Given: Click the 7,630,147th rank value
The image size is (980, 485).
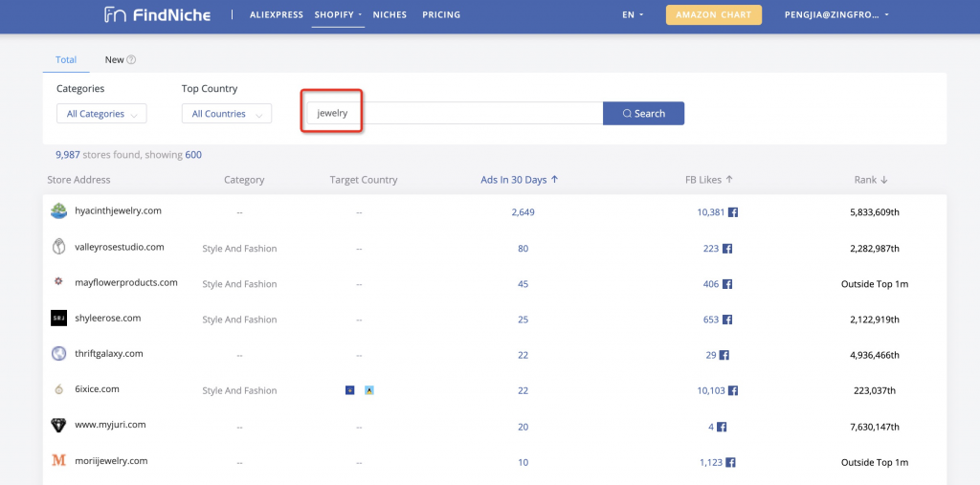Looking at the screenshot, I should click(875, 427).
